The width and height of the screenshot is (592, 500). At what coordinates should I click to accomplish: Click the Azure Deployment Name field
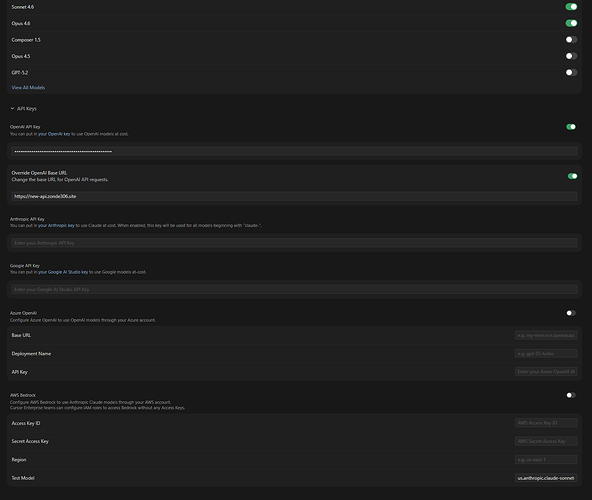[546, 354]
